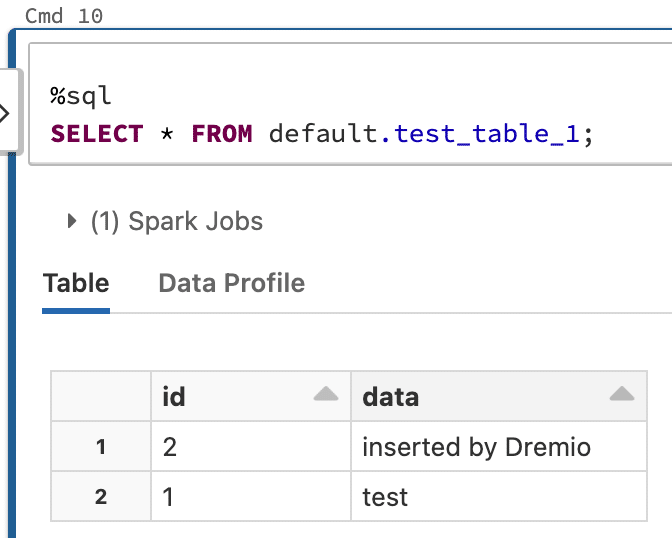Screen dimensions: 672x538
Task: Select the Table results tab
Action: [x=76, y=283]
